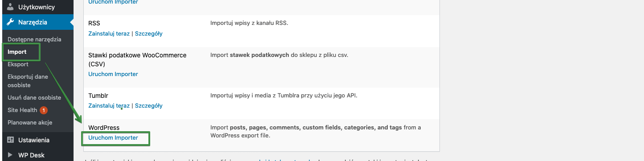Open Site Health page
Image resolution: width=644 pixels, height=161 pixels.
tap(22, 110)
